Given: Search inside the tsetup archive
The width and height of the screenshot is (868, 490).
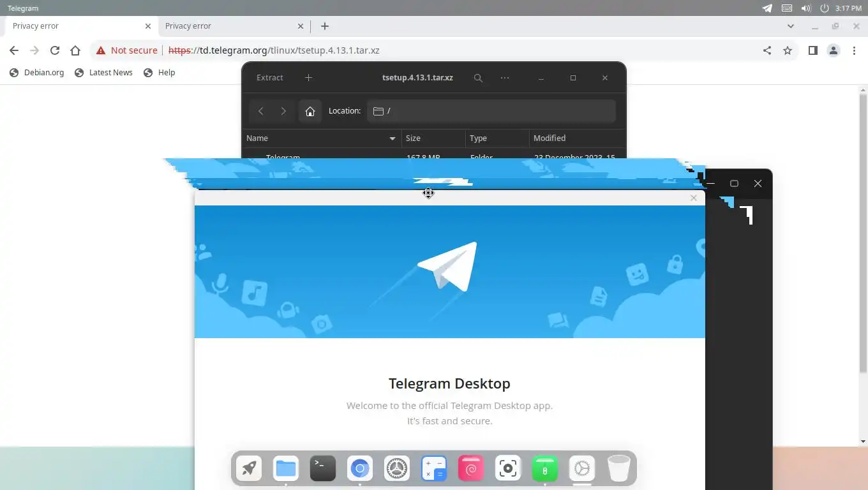Looking at the screenshot, I should 478,78.
